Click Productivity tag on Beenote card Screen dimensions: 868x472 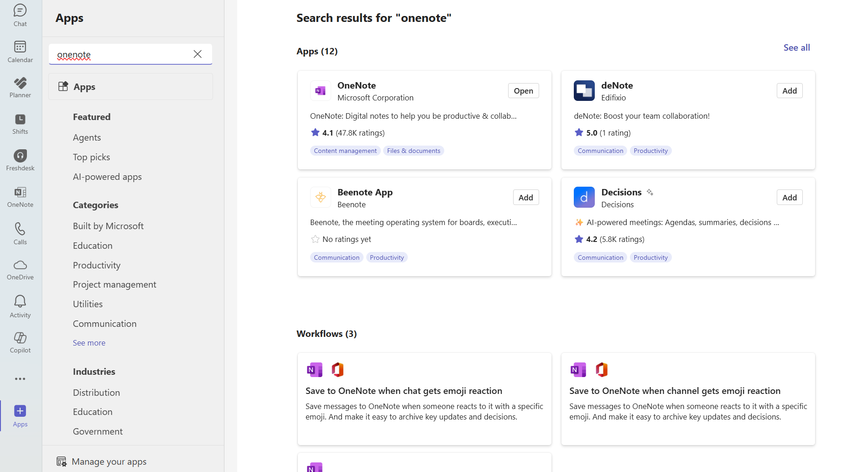point(387,257)
